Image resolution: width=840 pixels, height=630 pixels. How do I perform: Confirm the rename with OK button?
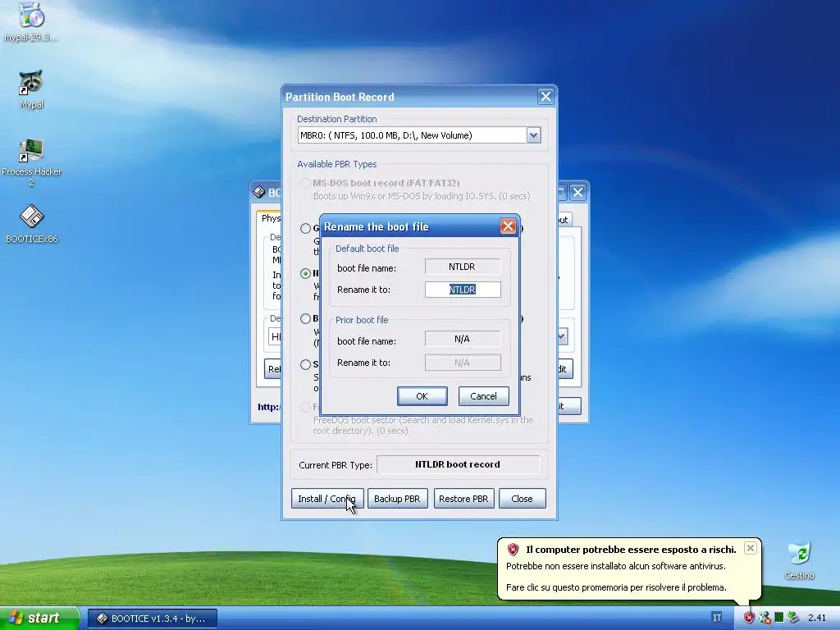click(x=422, y=396)
